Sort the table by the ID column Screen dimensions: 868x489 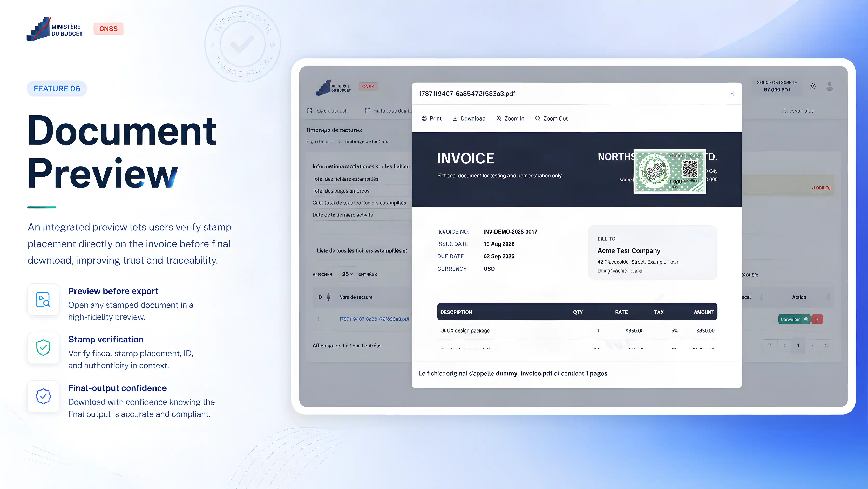323,297
